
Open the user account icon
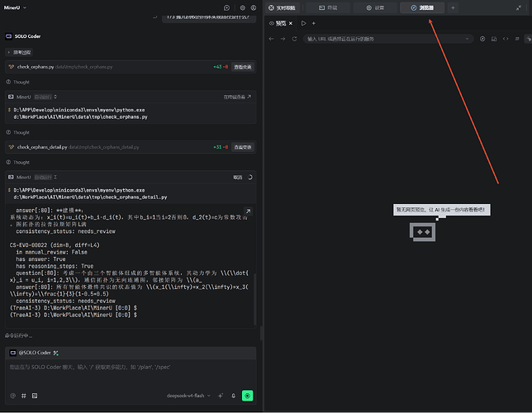pyautogui.click(x=254, y=7)
